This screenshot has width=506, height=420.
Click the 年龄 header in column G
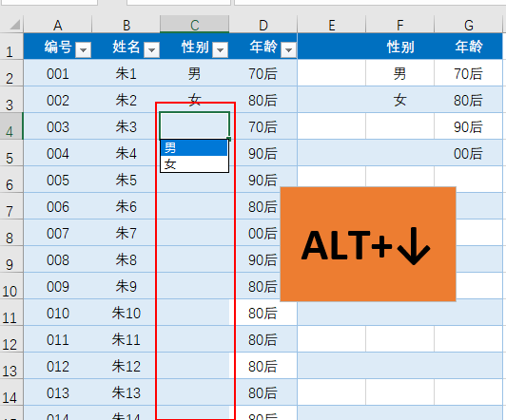(469, 47)
